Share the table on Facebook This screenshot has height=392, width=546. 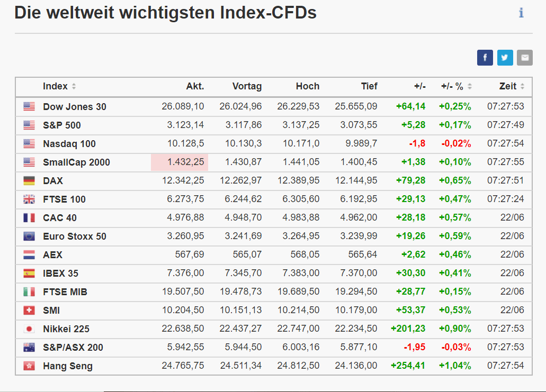tap(485, 58)
